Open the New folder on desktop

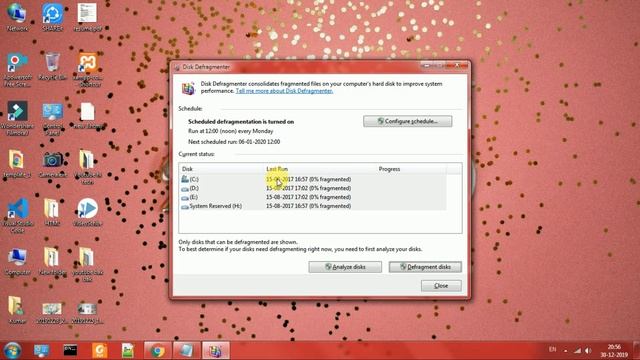pyautogui.click(x=52, y=261)
